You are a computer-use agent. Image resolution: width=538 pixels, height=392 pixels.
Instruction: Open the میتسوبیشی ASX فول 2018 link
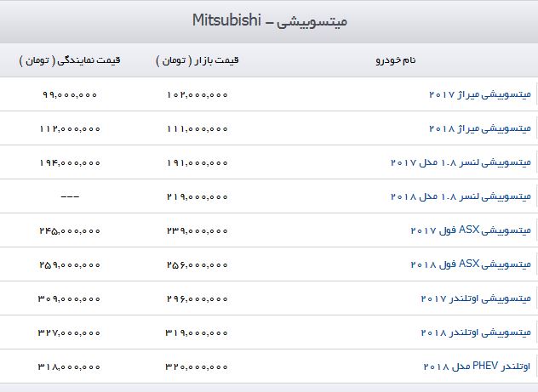(471, 264)
